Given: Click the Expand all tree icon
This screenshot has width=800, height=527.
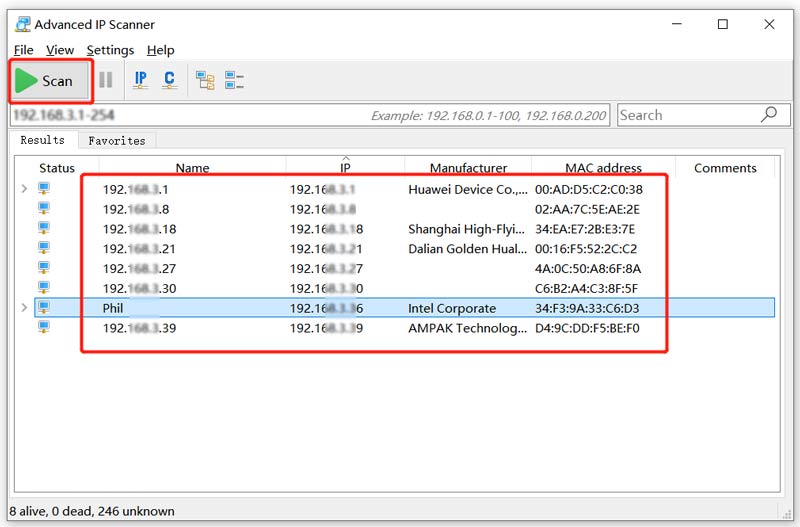Looking at the screenshot, I should (205, 80).
